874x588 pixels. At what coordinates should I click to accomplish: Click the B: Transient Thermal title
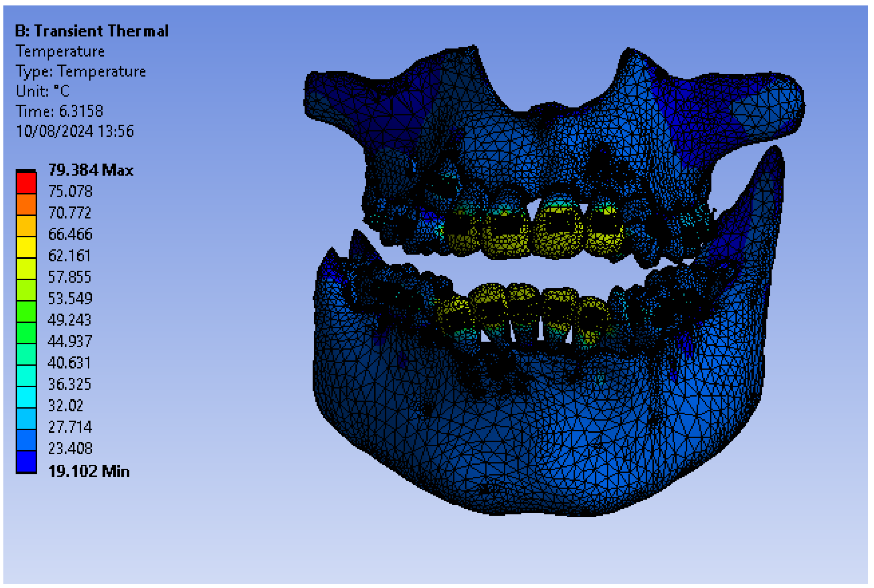click(91, 31)
